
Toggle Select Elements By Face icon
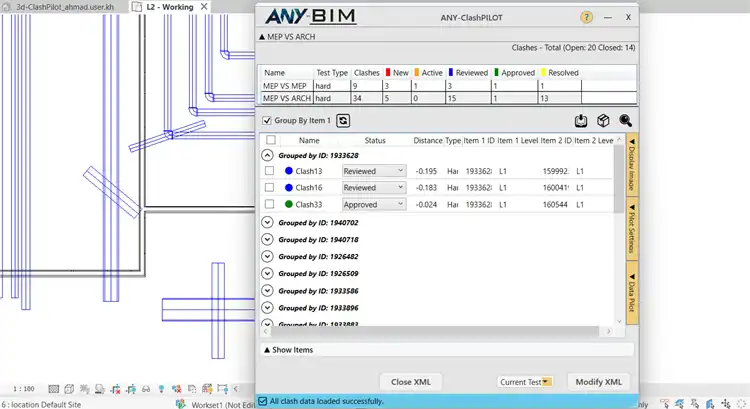click(710, 404)
